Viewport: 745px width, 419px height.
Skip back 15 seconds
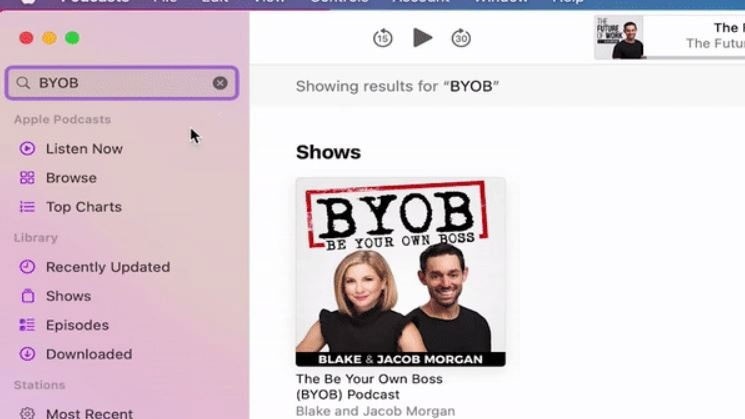[382, 38]
